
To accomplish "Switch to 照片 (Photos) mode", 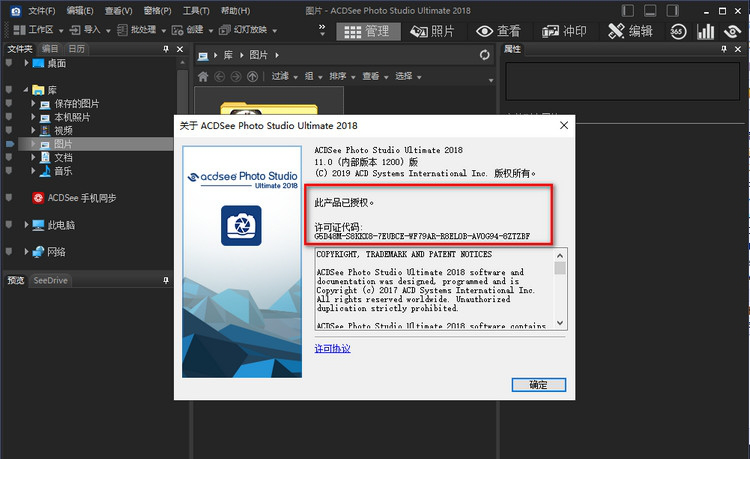I will point(432,32).
